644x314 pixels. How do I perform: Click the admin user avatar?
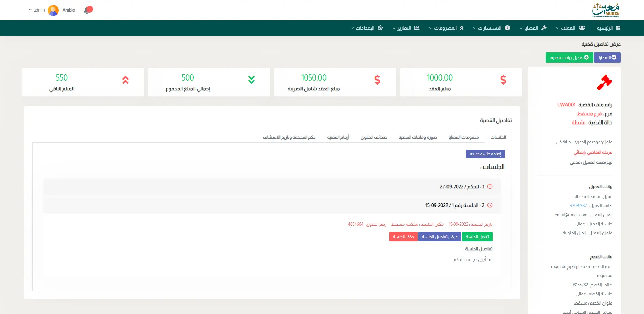(53, 10)
